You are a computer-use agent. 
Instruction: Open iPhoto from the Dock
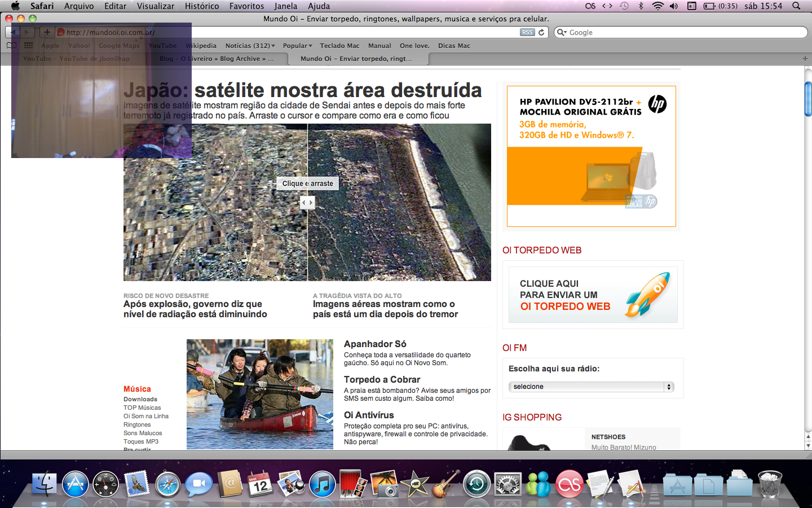coord(384,484)
